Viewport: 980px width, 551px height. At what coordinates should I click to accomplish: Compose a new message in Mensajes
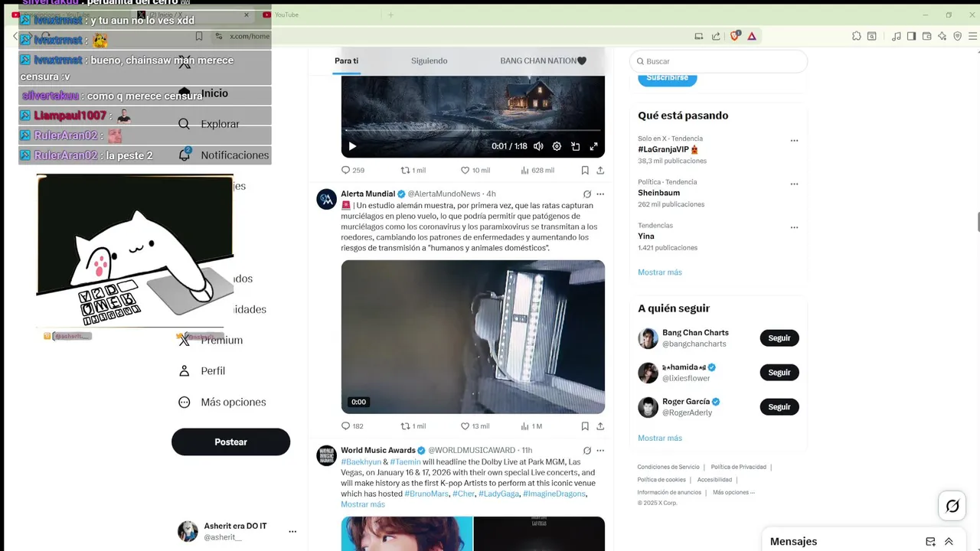tap(930, 542)
